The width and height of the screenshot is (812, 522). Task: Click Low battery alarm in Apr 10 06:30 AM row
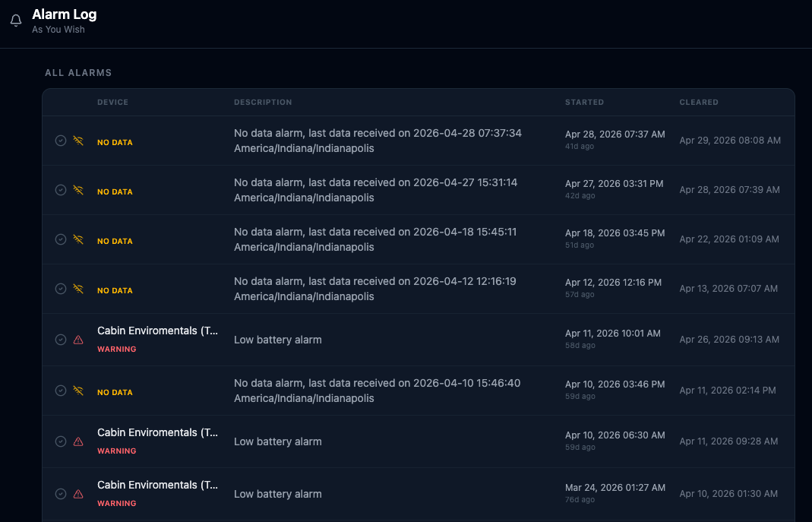tap(278, 441)
